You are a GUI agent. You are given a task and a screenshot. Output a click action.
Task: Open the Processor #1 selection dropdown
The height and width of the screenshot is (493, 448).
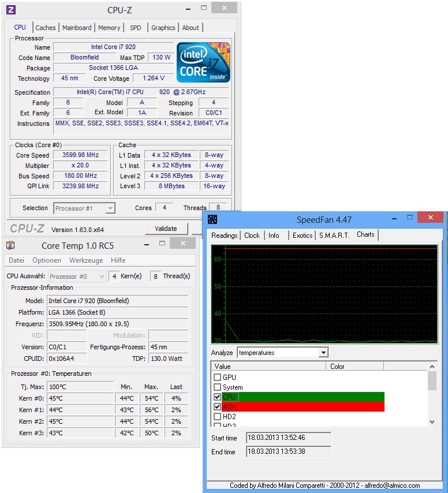pos(84,208)
